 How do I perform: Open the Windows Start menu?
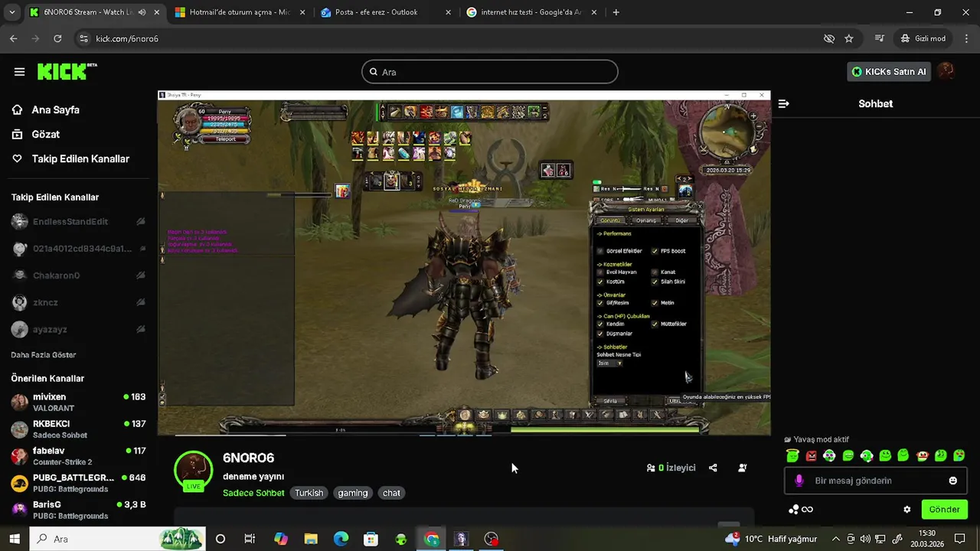[x=15, y=539]
